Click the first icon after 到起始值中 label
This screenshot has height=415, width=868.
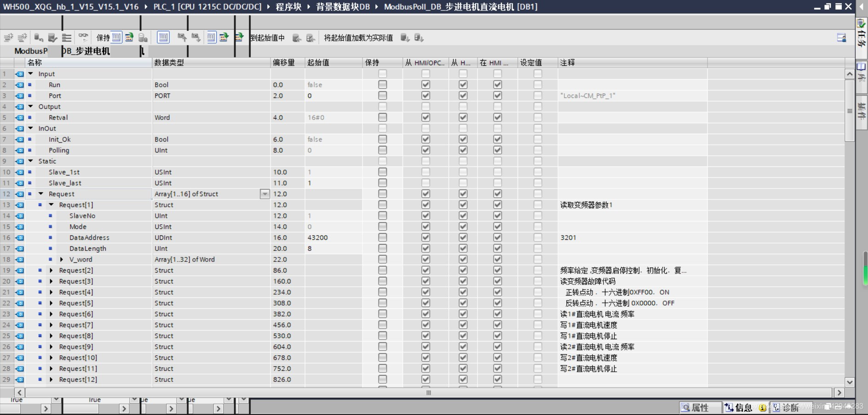(297, 38)
